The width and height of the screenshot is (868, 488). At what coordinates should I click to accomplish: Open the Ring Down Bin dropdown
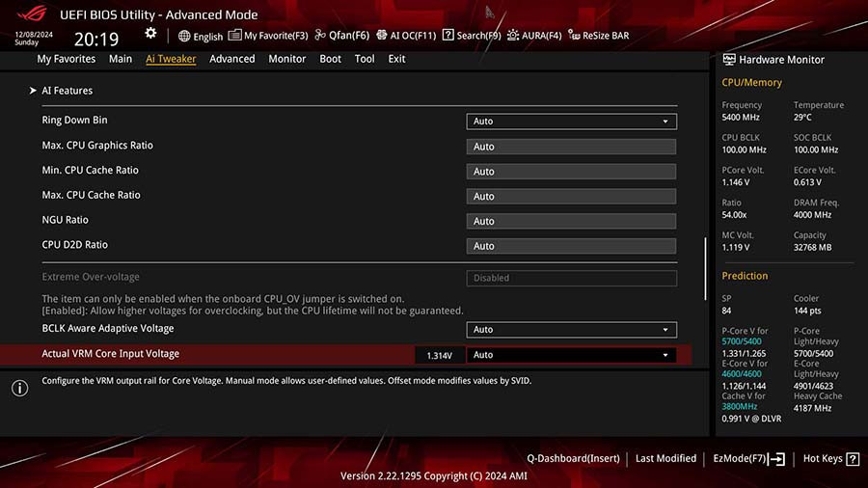[x=571, y=122]
